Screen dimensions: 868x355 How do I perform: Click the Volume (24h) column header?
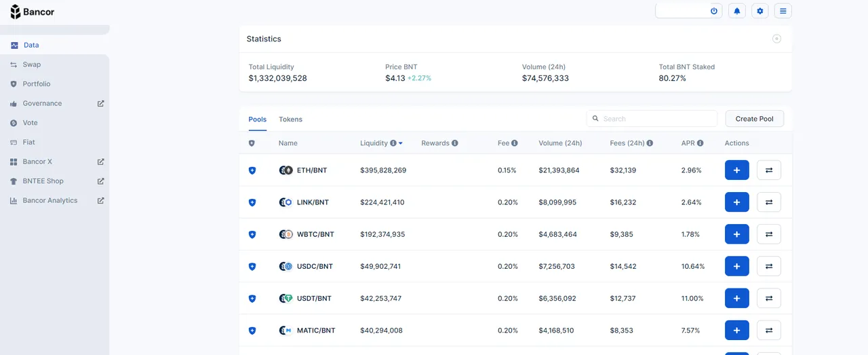560,143
